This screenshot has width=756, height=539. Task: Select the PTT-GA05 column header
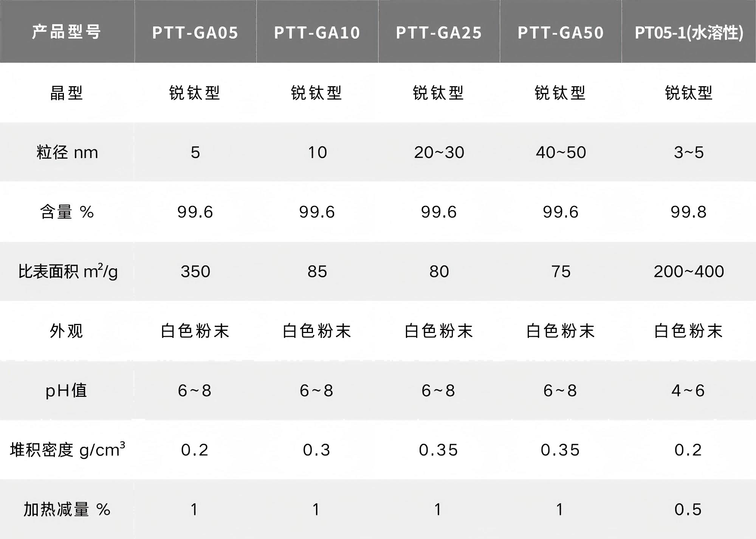coord(195,33)
